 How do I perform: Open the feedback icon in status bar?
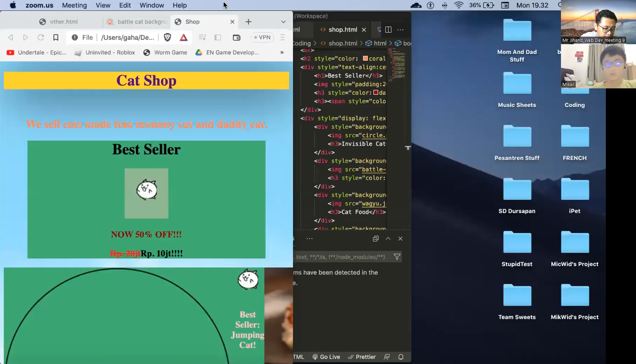click(x=387, y=357)
